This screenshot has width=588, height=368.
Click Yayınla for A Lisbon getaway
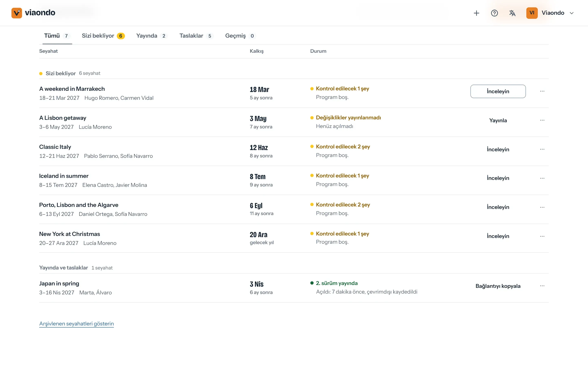pyautogui.click(x=498, y=120)
